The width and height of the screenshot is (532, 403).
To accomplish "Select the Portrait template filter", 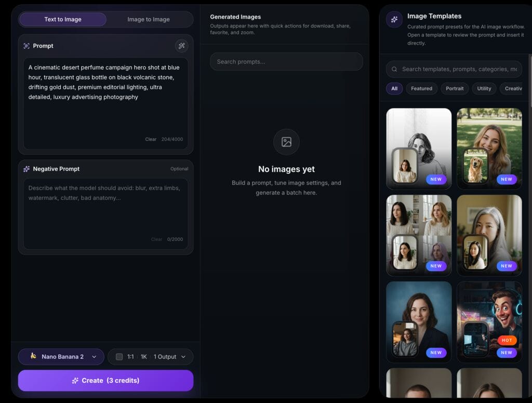I will pos(455,88).
